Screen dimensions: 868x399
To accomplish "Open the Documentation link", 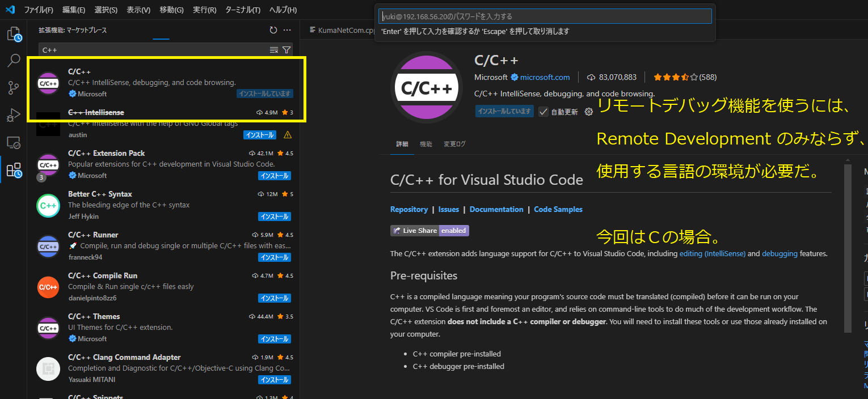I will pos(496,209).
